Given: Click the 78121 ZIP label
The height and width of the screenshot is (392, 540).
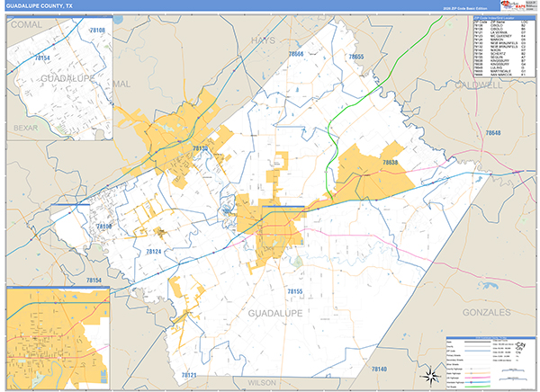Looking at the screenshot, I should 189,375.
